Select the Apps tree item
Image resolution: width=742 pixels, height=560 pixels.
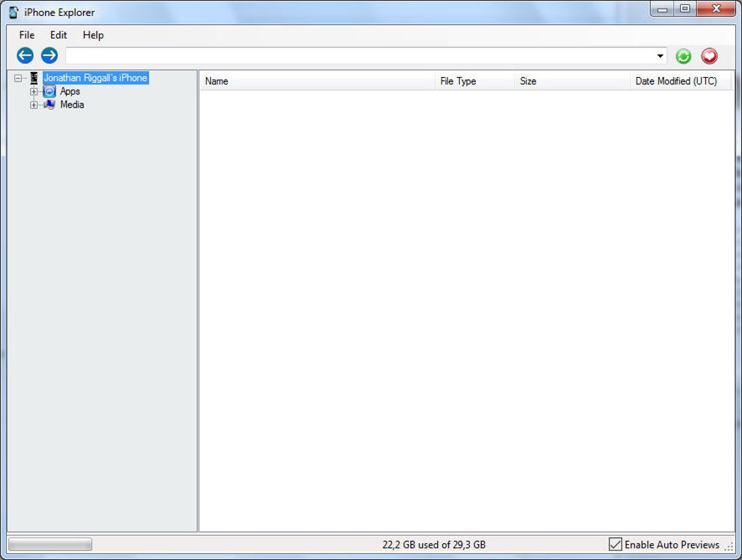click(70, 92)
